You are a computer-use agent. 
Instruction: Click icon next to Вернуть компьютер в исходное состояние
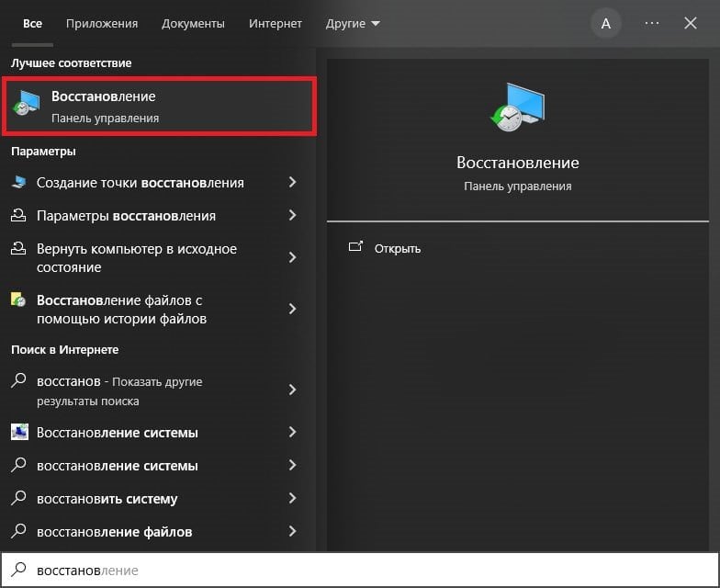pyautogui.click(x=18, y=248)
